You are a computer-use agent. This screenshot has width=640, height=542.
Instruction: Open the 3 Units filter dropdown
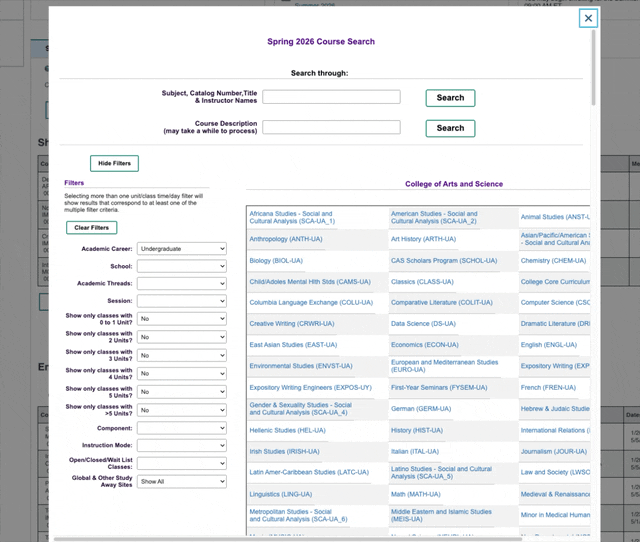pos(182,355)
